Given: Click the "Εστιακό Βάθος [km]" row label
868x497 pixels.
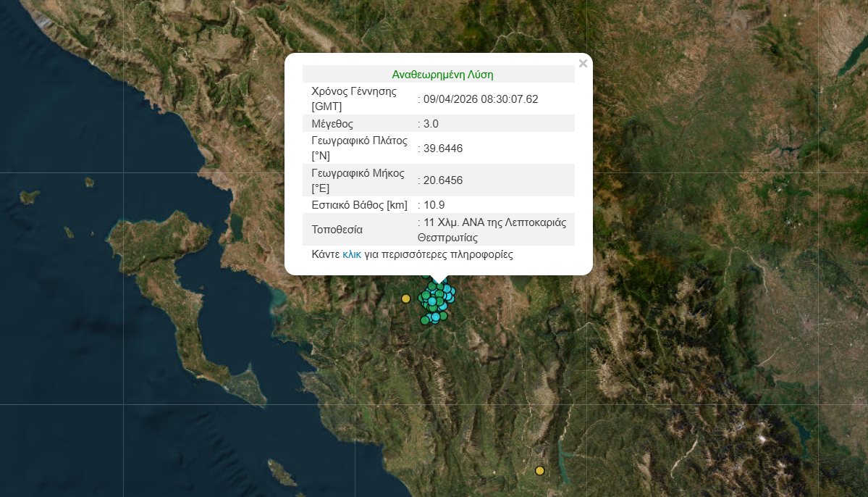Looking at the screenshot, I should tap(359, 205).
